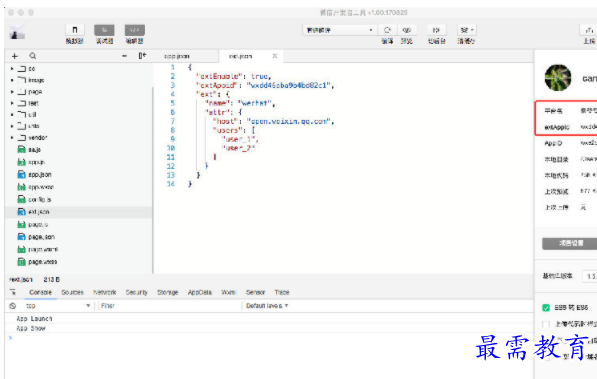The image size is (597, 379).
Task: Toggle the upload code style checkbox
Action: tap(546, 324)
